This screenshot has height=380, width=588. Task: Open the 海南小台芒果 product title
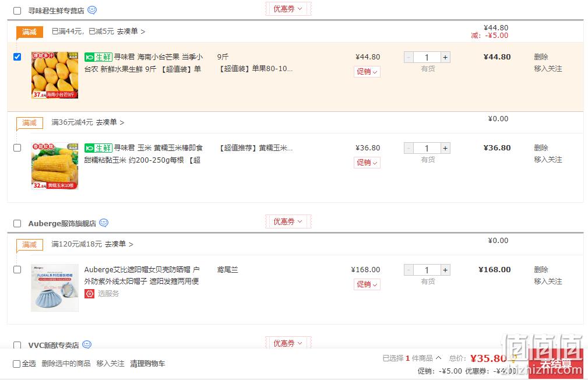tap(143, 63)
